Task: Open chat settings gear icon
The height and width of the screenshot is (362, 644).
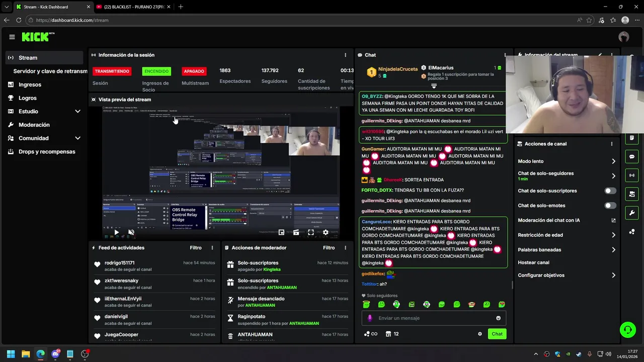Action: coord(480,334)
